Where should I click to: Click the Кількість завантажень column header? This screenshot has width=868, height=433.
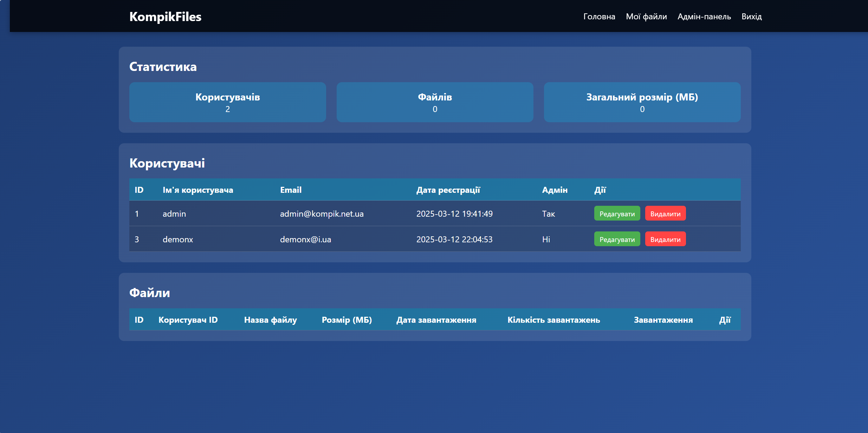click(553, 320)
